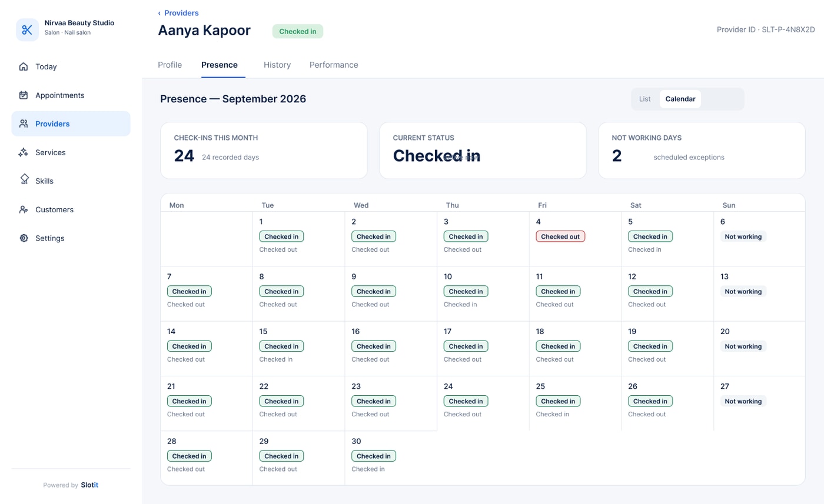Click the Check-ins this month card
The height and width of the screenshot is (504, 824).
[264, 151]
